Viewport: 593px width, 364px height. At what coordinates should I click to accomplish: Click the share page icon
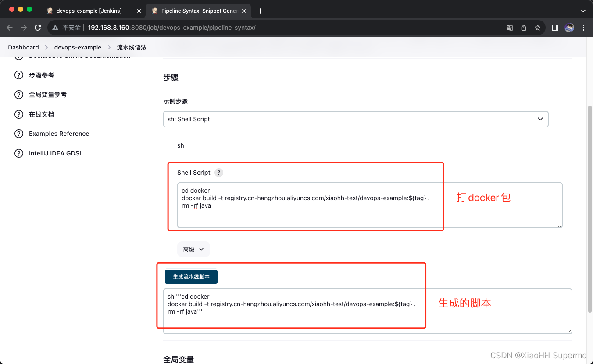[524, 28]
